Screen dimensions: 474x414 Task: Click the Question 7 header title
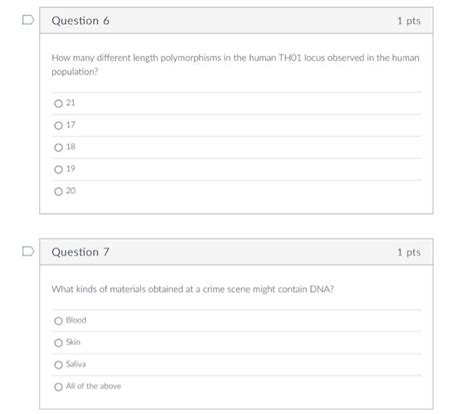point(80,252)
